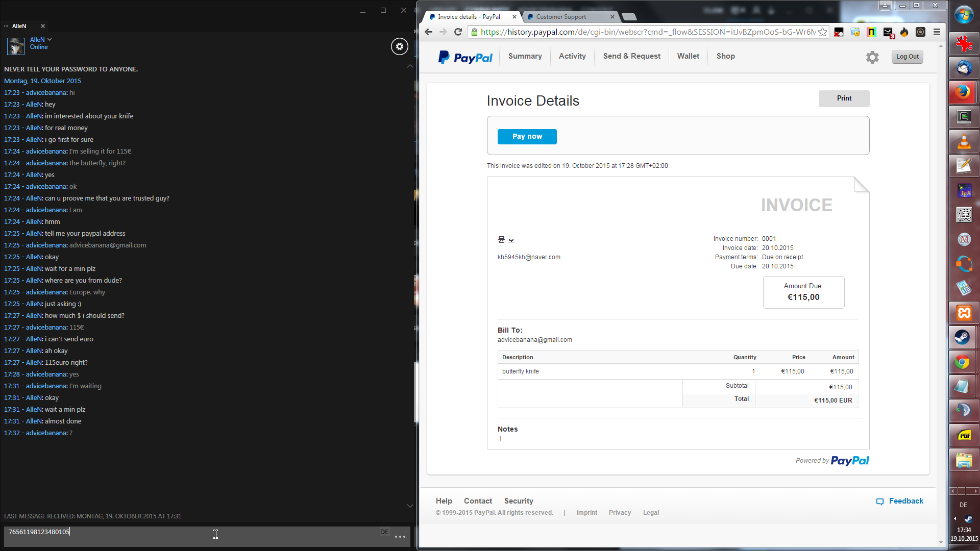This screenshot has height=551, width=980.
Task: Reload the PayPal invoice page
Action: tap(458, 32)
